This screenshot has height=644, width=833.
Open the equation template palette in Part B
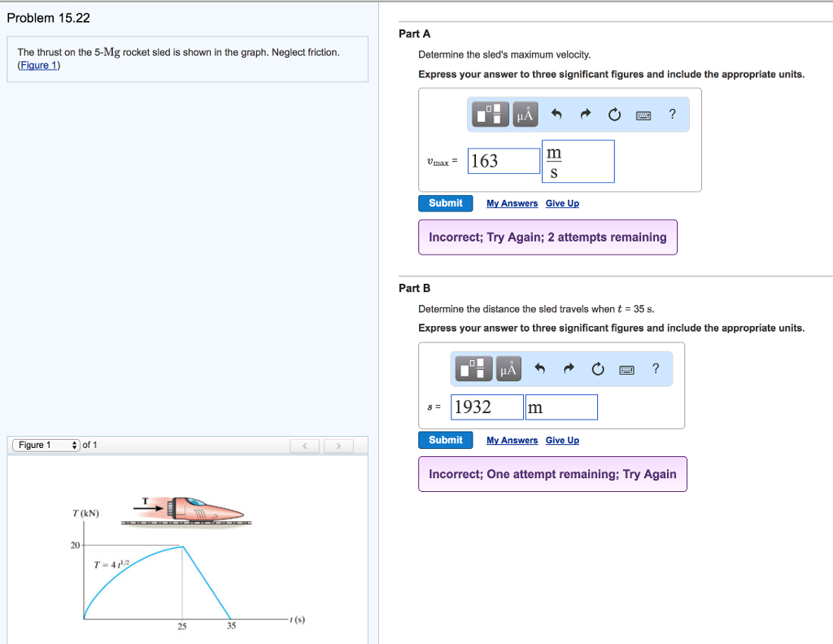click(473, 368)
